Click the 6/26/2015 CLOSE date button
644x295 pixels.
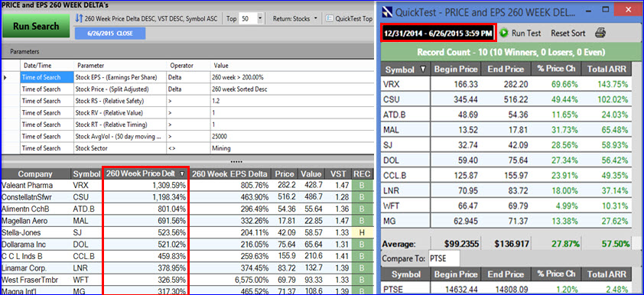(110, 34)
